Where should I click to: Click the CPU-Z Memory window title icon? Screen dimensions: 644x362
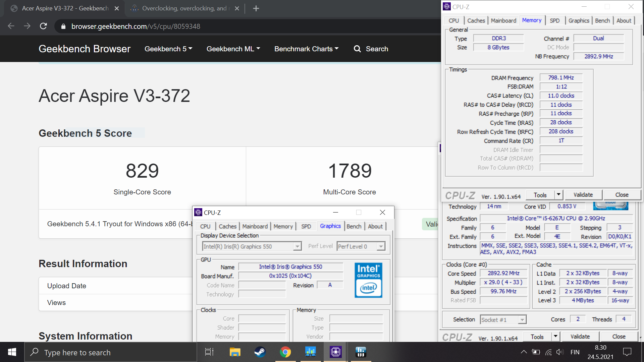click(x=447, y=6)
